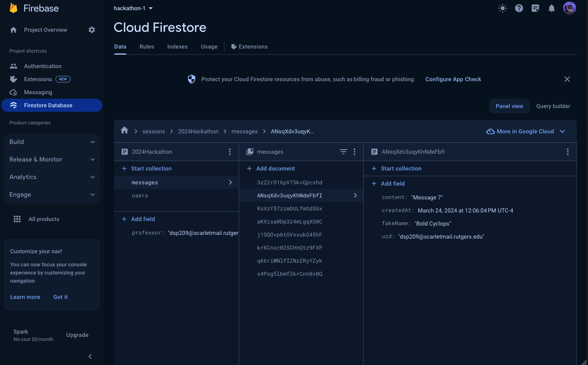Switch to the Data tab
This screenshot has height=365, width=588.
click(120, 46)
